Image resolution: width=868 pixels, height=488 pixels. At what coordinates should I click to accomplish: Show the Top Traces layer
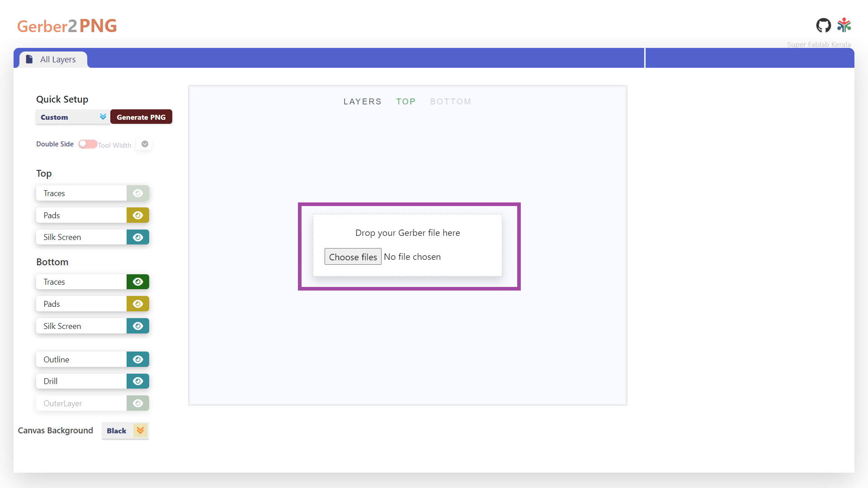(138, 193)
